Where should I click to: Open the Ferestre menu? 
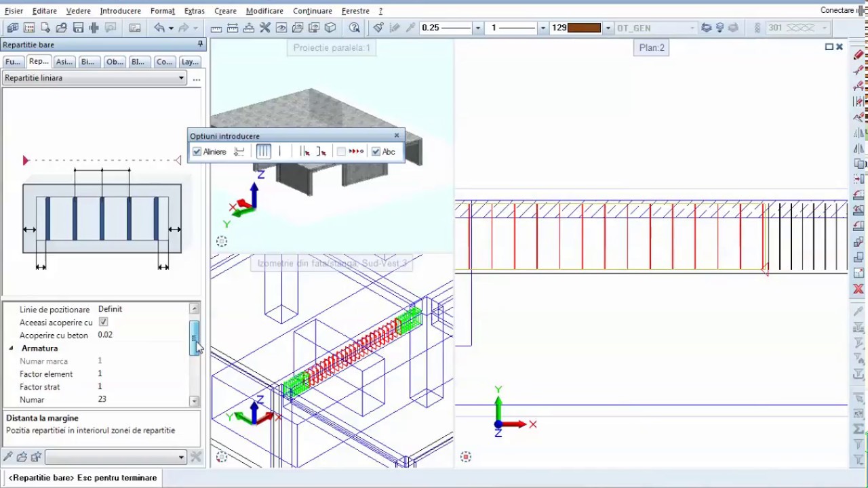[x=355, y=11]
